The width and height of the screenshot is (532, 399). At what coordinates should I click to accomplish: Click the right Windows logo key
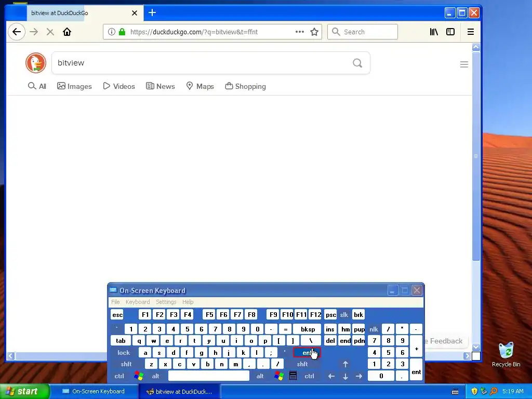pos(279,376)
